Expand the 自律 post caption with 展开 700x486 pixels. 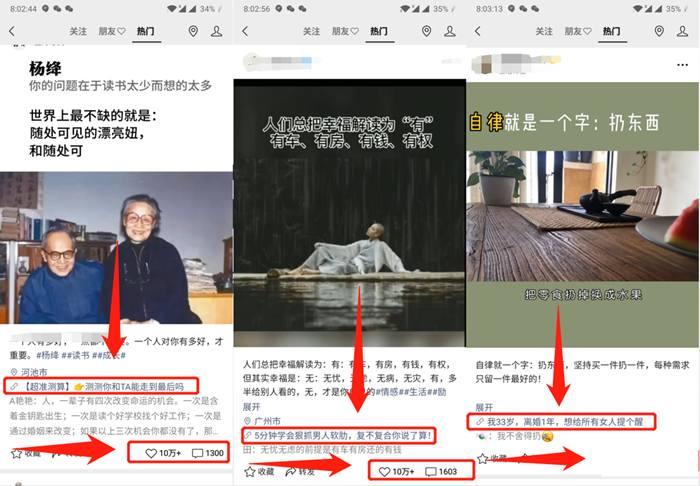(x=484, y=407)
